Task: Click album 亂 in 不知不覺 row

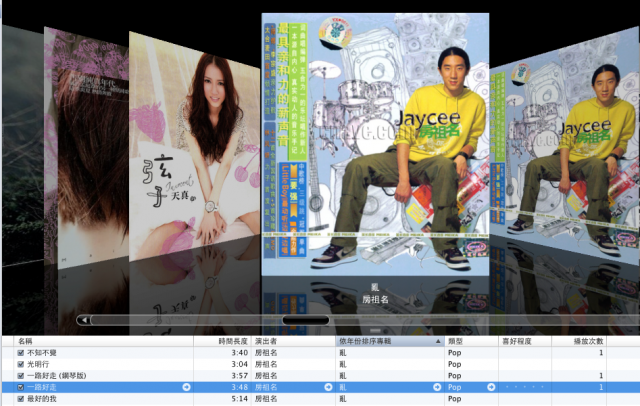Action: coord(343,353)
